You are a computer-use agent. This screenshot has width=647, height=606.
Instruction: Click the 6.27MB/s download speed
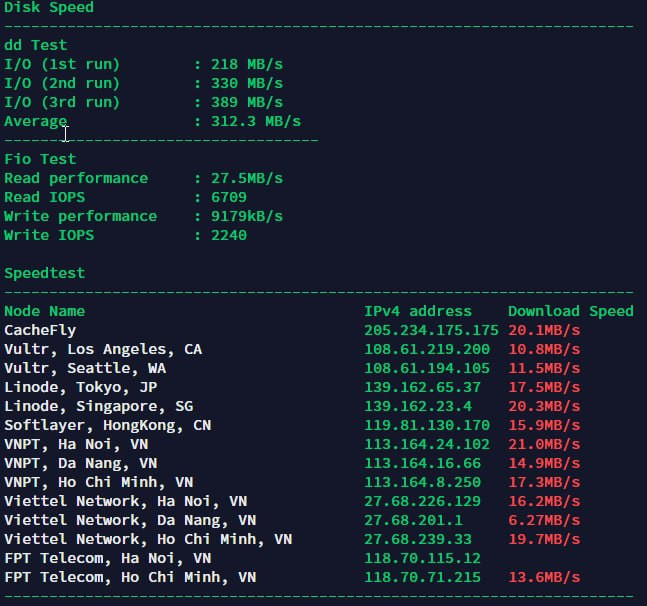[544, 520]
